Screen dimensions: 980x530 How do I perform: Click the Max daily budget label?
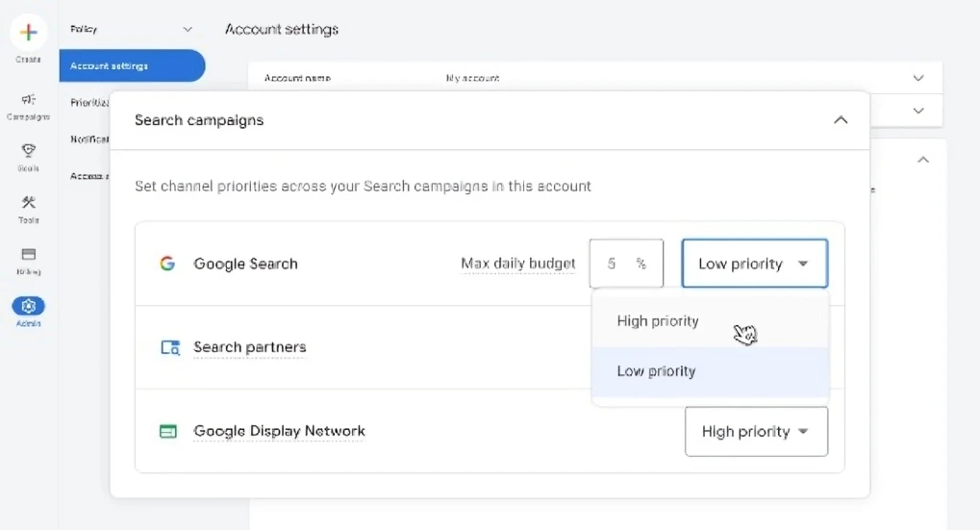tap(518, 264)
